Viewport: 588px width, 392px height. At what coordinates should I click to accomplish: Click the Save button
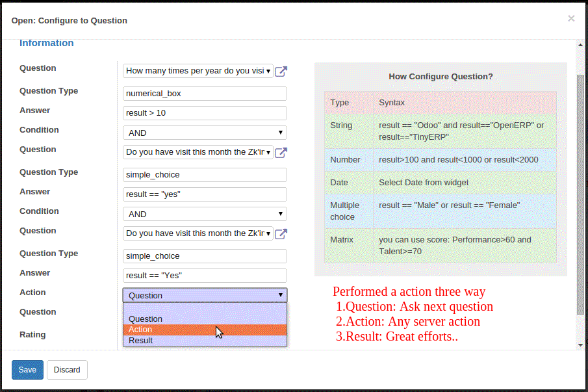pos(27,370)
